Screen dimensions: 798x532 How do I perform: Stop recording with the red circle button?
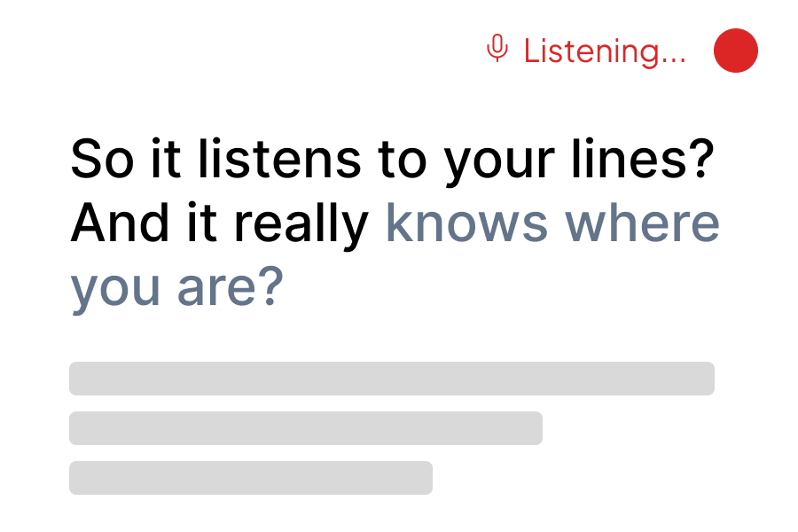(x=735, y=51)
